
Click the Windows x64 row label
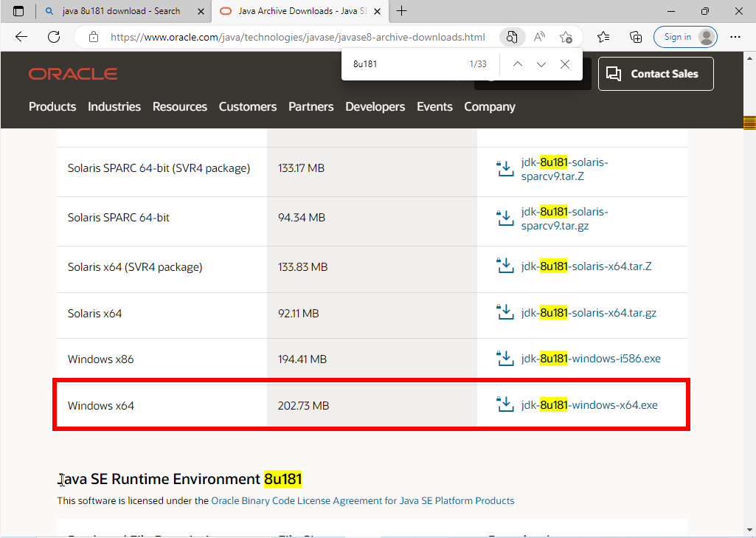101,406
